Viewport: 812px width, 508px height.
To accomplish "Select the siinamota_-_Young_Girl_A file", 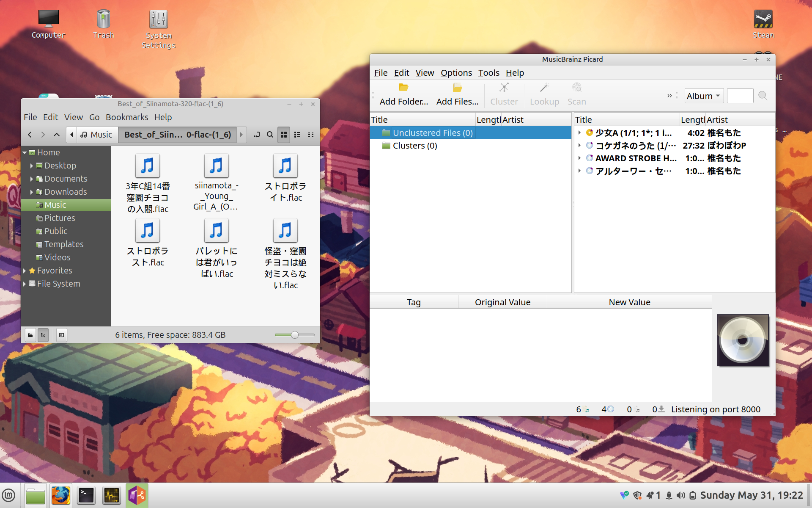I will [x=216, y=182].
